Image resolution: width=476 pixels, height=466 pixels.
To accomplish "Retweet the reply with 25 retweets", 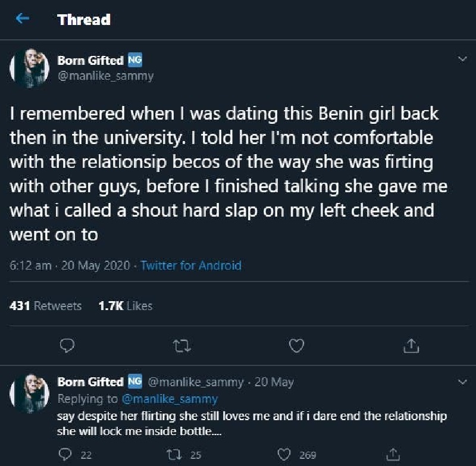I will tap(174, 455).
